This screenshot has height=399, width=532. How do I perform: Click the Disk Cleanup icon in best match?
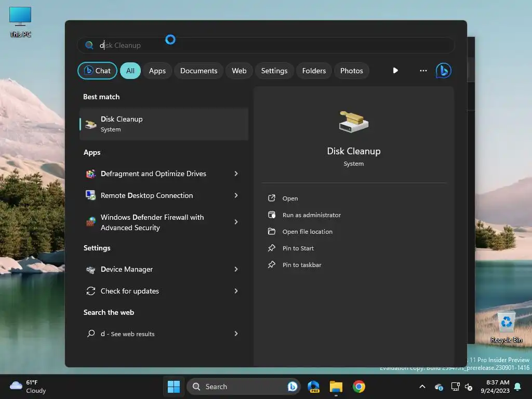pos(90,124)
